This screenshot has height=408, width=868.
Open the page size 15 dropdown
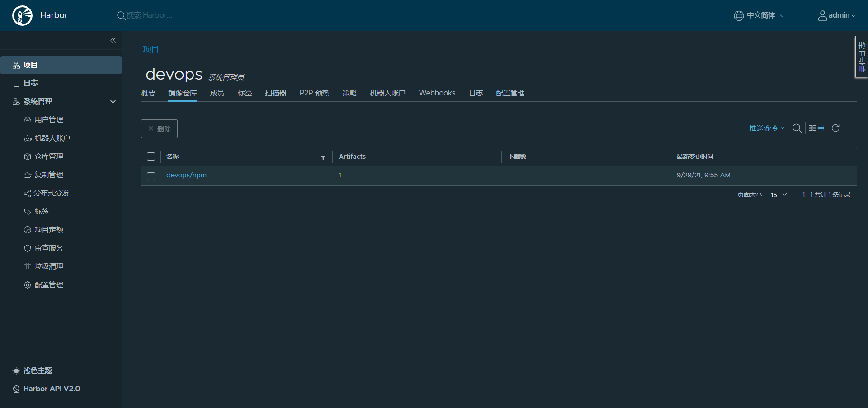pos(779,195)
